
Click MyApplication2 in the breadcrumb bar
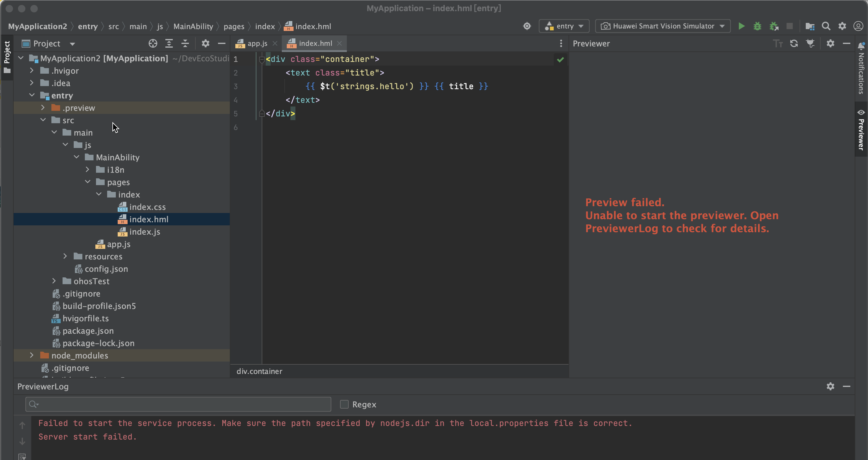(37, 26)
